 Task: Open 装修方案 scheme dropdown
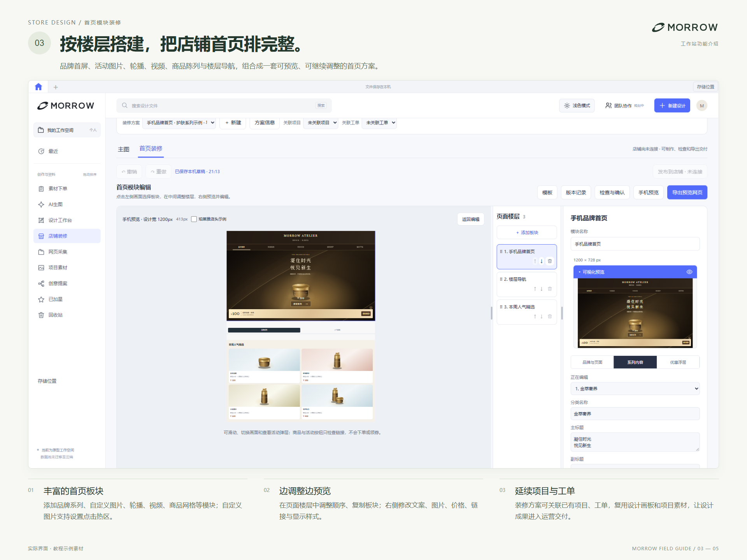click(179, 122)
